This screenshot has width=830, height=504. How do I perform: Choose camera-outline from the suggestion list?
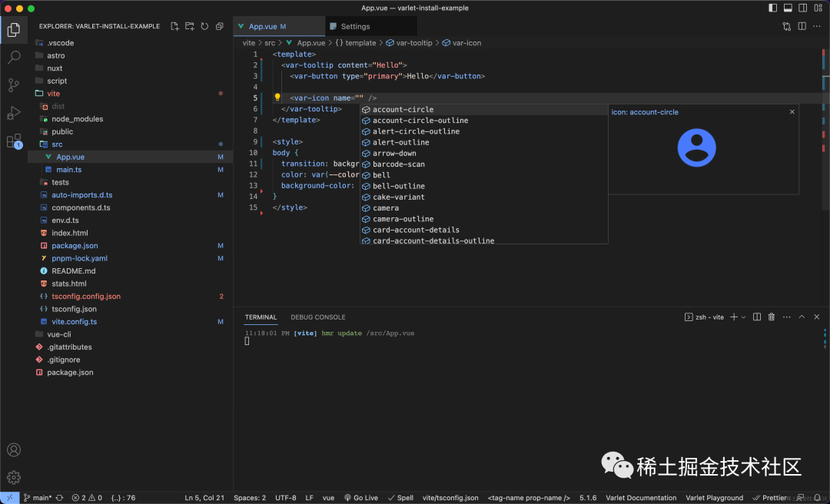(x=484, y=219)
